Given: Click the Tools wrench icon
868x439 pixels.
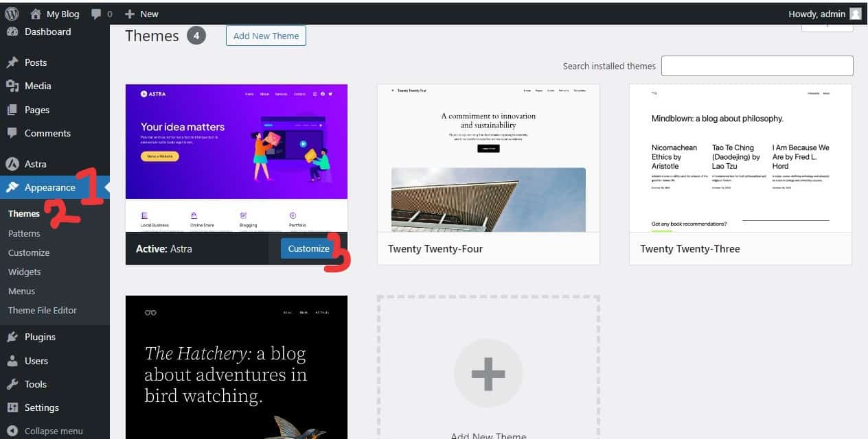Looking at the screenshot, I should (12, 384).
